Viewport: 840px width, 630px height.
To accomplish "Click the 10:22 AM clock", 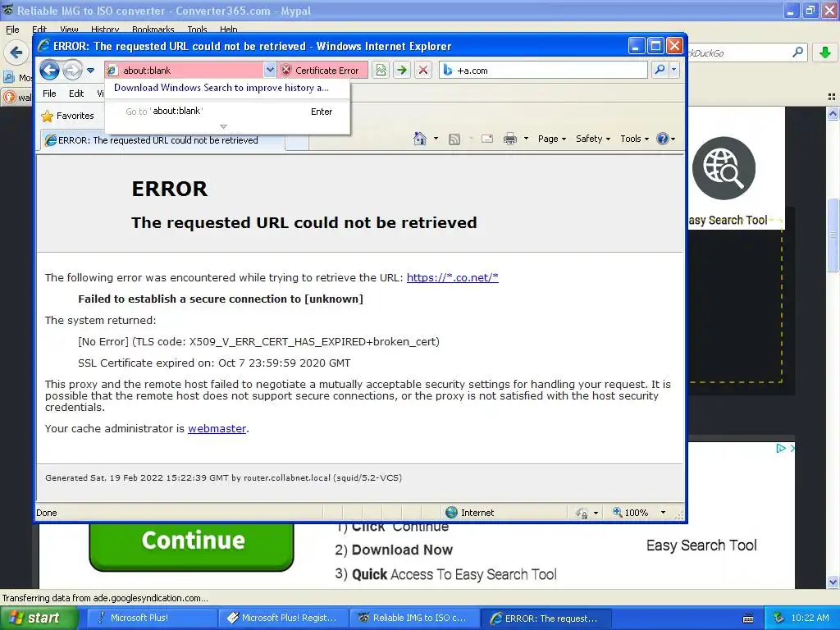I will point(810,618).
